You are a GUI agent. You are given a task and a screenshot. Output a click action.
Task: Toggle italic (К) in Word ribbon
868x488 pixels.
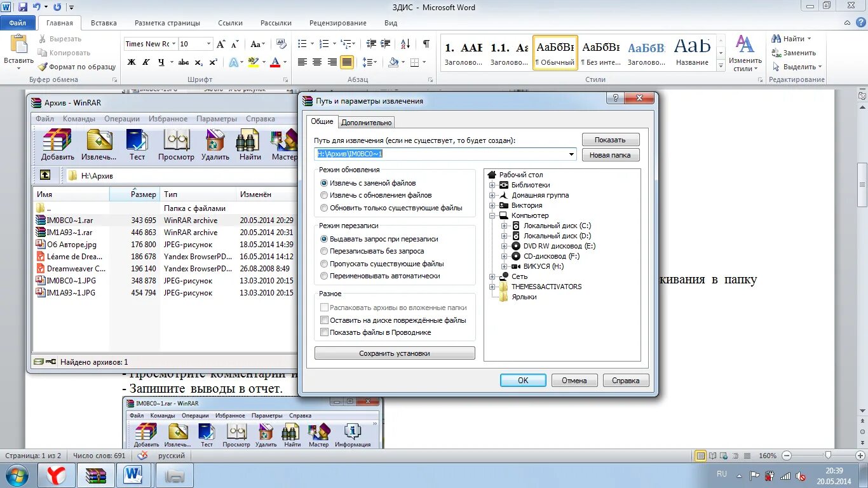(146, 62)
